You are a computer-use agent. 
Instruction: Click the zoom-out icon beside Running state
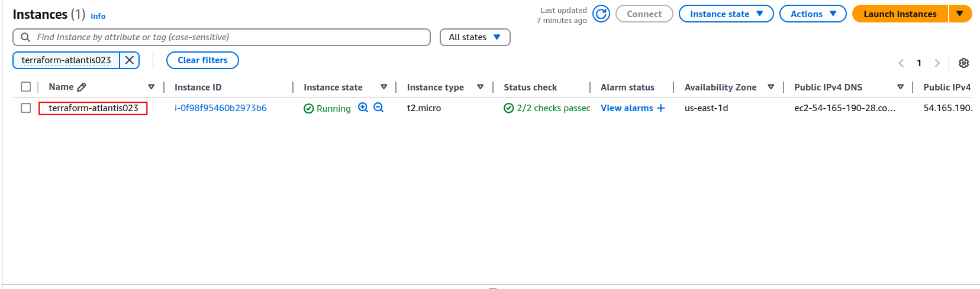pyautogui.click(x=379, y=108)
